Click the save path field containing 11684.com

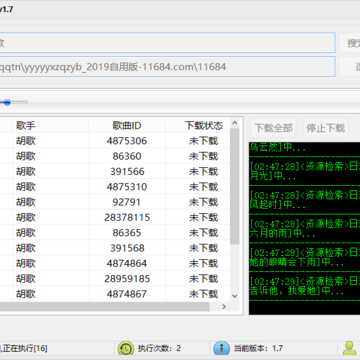pyautogui.click(x=167, y=67)
